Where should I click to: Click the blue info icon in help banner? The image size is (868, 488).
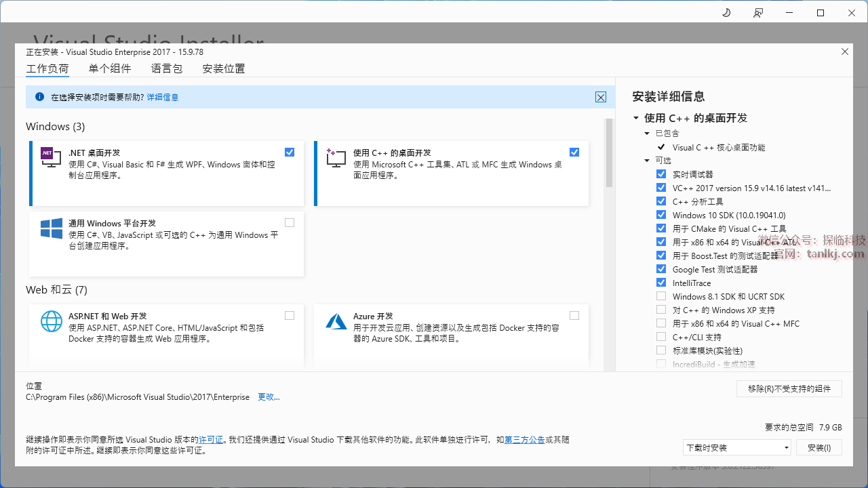39,97
